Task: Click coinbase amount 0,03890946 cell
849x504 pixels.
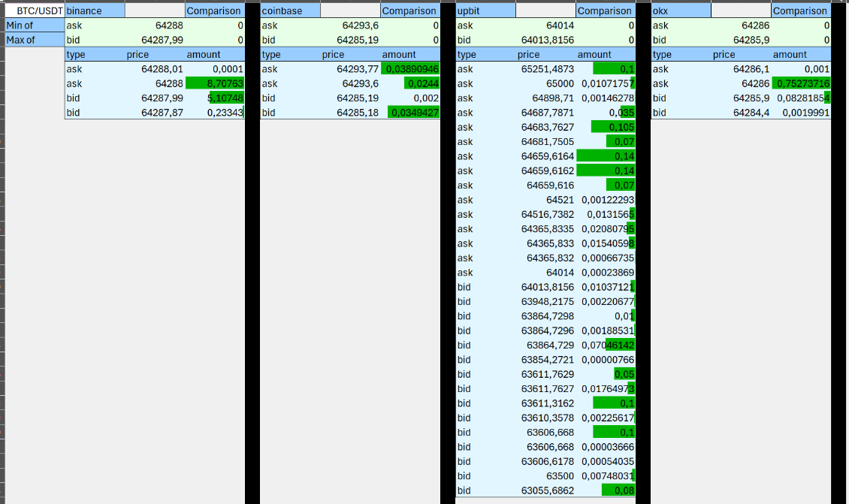Action: [x=410, y=69]
